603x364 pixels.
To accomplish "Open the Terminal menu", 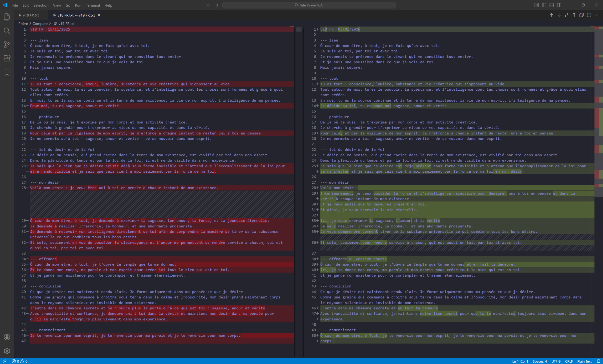I will (93, 5).
